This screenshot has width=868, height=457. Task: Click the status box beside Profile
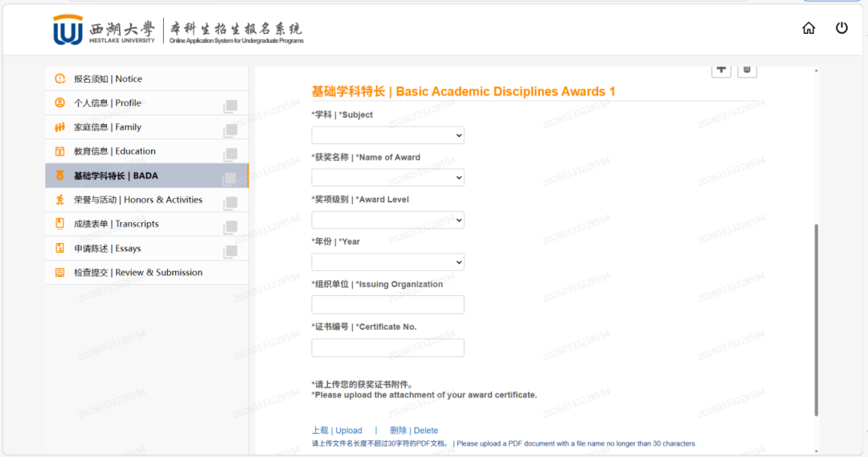[x=231, y=106]
